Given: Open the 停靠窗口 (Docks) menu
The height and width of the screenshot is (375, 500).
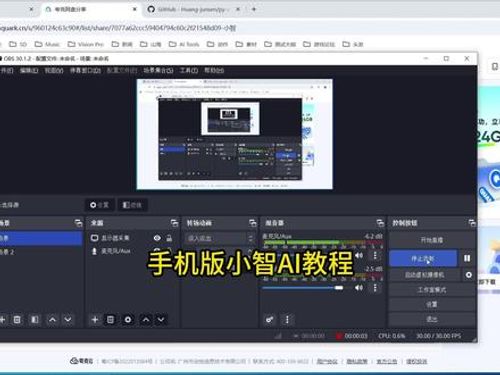Looking at the screenshot, I should click(x=85, y=70).
